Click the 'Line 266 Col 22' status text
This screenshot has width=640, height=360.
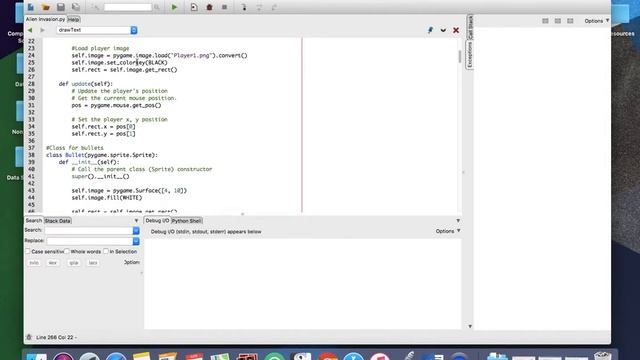55,338
